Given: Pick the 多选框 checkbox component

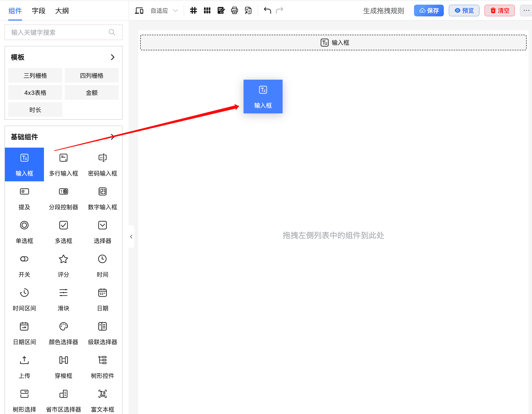Looking at the screenshot, I should (x=64, y=232).
